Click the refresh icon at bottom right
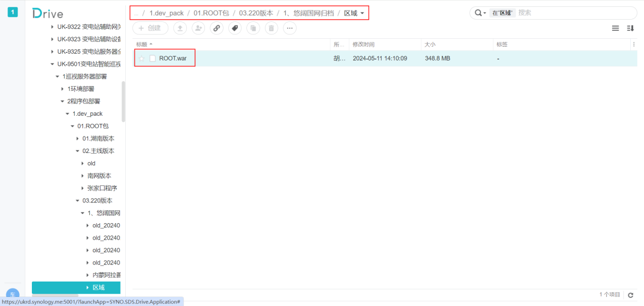 [x=631, y=295]
